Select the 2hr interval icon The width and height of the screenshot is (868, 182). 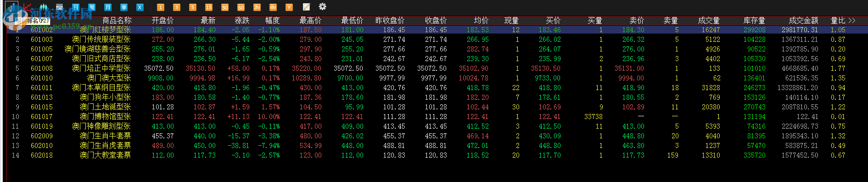(x=257, y=7)
